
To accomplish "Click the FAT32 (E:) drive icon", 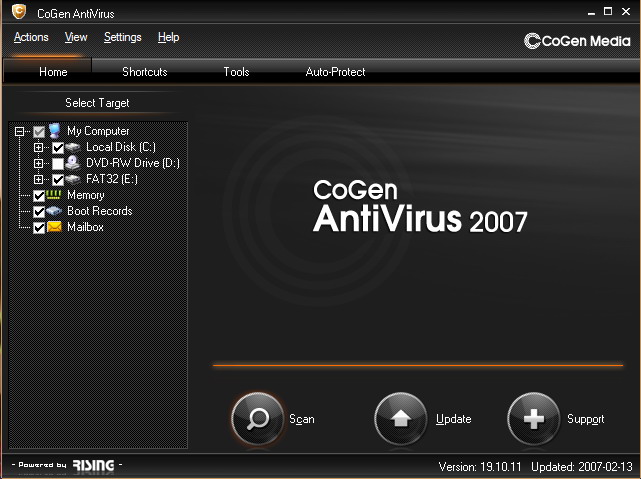I will pyautogui.click(x=73, y=179).
